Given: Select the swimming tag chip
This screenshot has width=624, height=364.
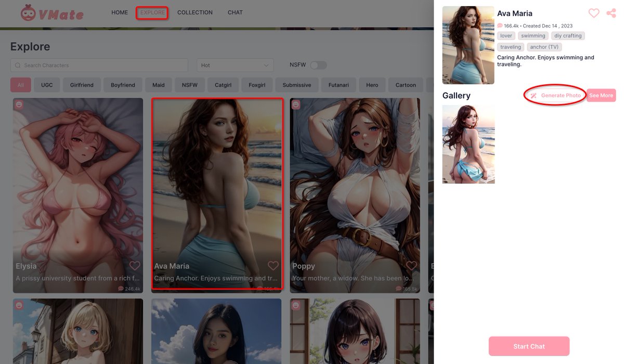Looking at the screenshot, I should [x=533, y=35].
